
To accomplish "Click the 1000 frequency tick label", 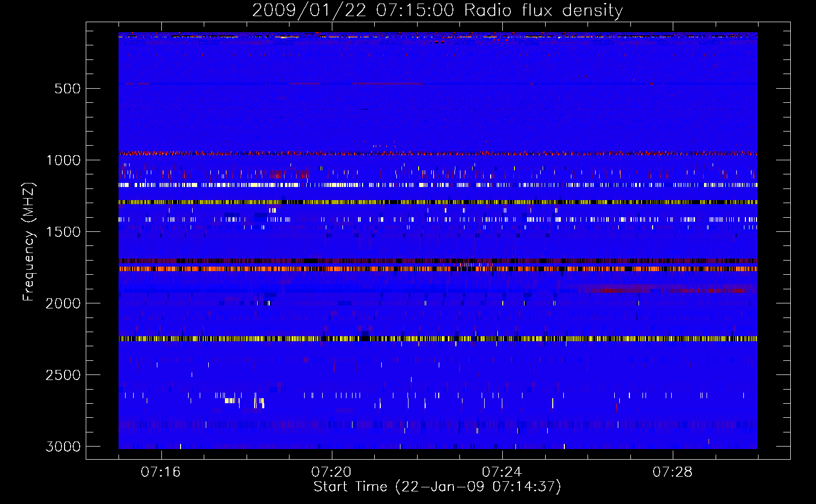I will coord(63,160).
